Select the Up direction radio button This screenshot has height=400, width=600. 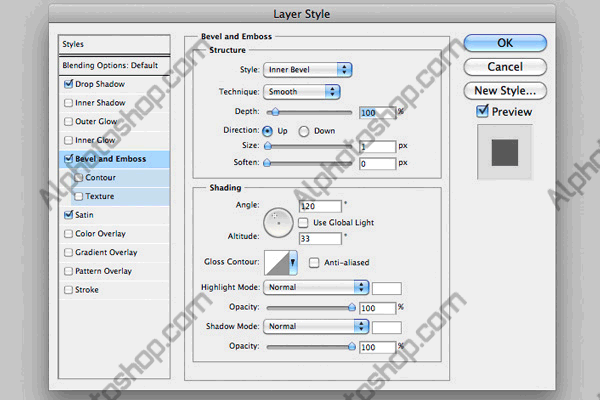pos(267,131)
